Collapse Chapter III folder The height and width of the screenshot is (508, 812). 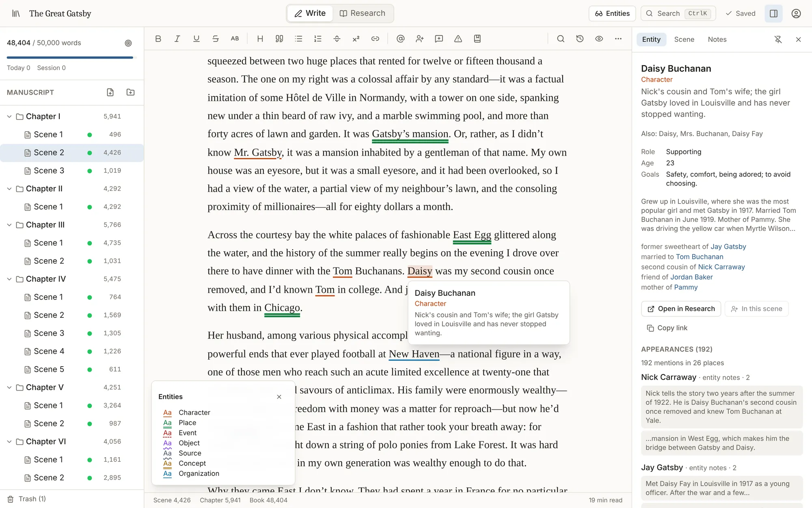click(x=9, y=225)
